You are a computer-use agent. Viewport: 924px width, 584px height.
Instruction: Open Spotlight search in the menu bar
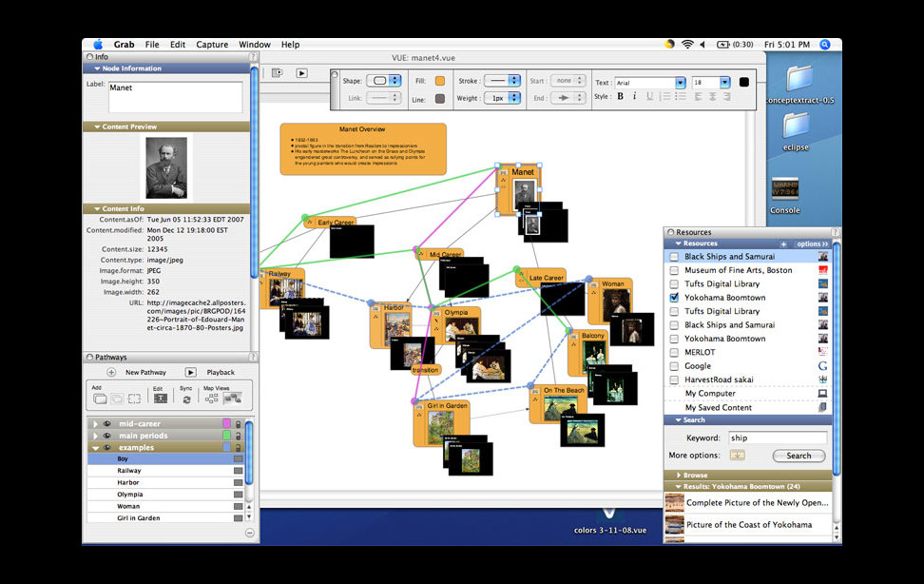click(825, 45)
